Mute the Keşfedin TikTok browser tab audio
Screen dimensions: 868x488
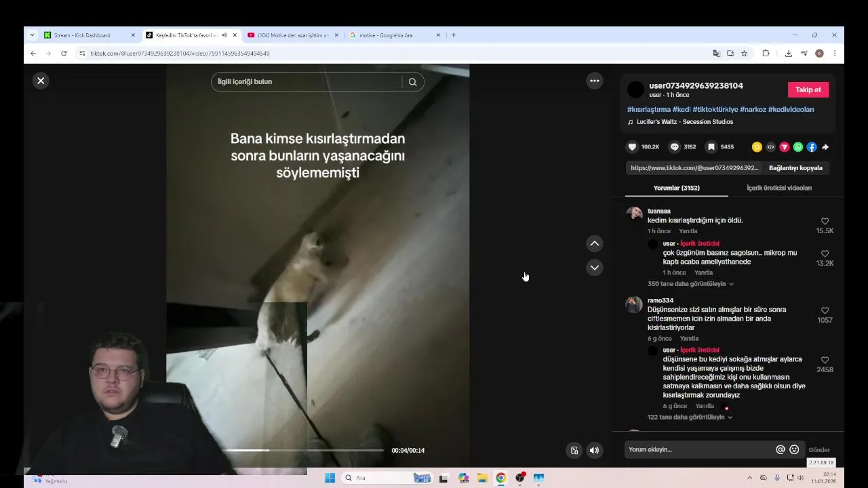(x=224, y=35)
